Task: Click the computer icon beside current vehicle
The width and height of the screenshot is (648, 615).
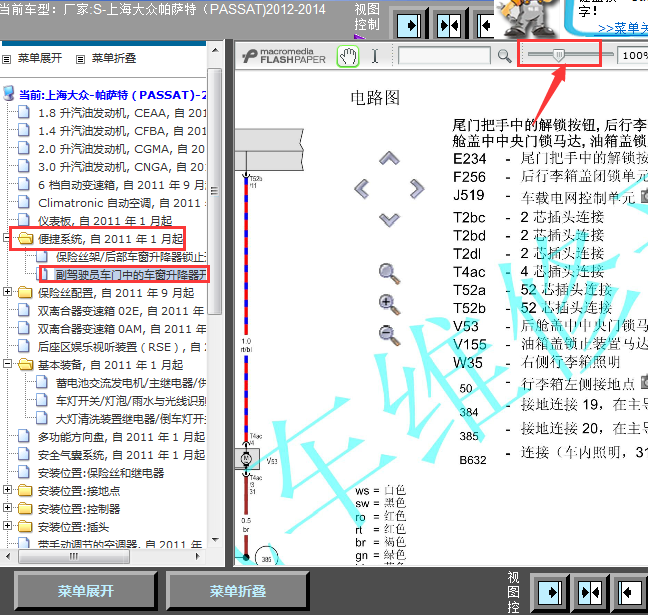Action: 9,93
